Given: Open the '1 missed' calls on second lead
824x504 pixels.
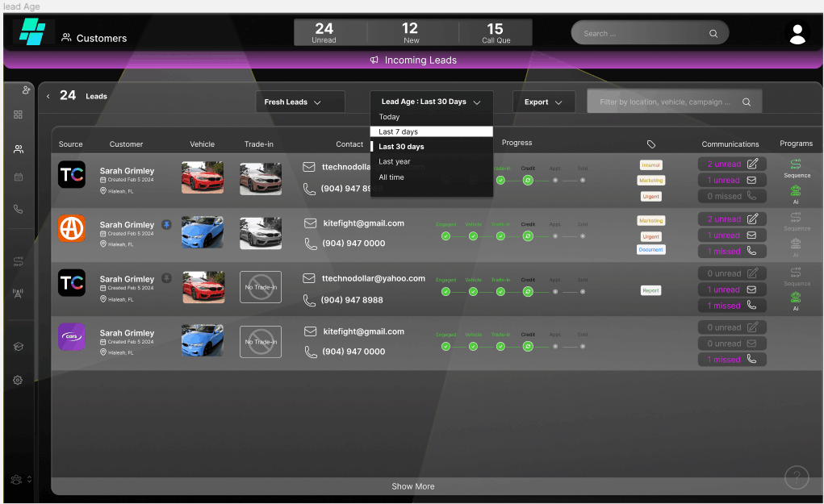Looking at the screenshot, I should pyautogui.click(x=731, y=252).
